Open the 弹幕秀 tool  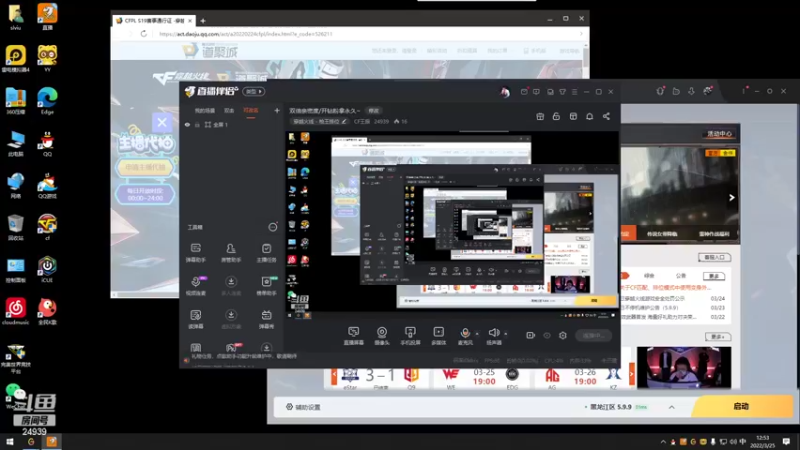point(266,319)
